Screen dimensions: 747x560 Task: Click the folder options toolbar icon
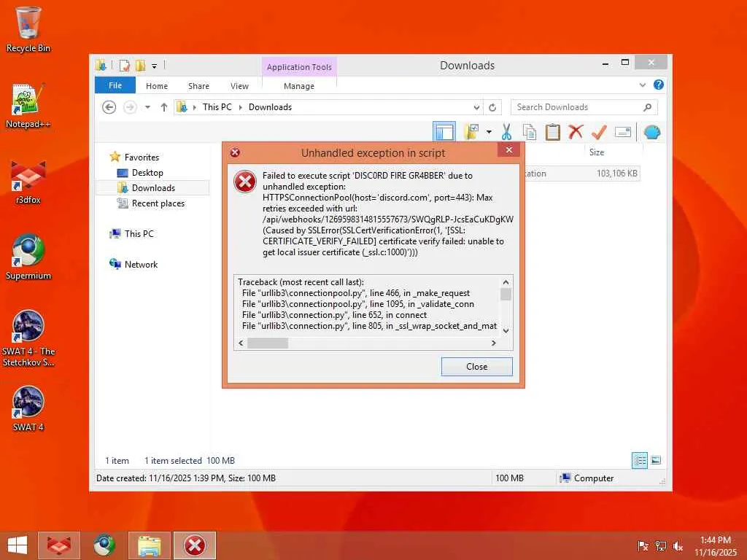pos(472,132)
